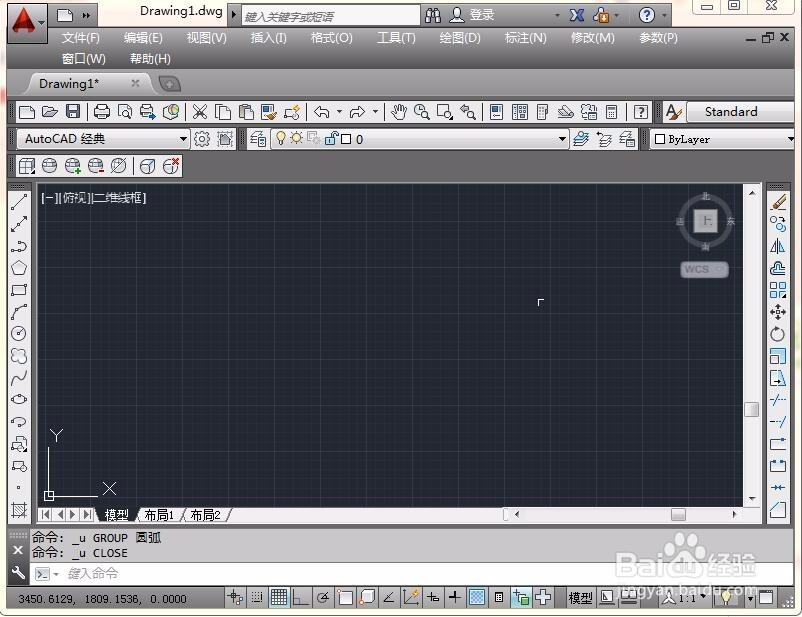Click the Workspace Settings gear icon
The width and height of the screenshot is (802, 617).
[x=202, y=139]
